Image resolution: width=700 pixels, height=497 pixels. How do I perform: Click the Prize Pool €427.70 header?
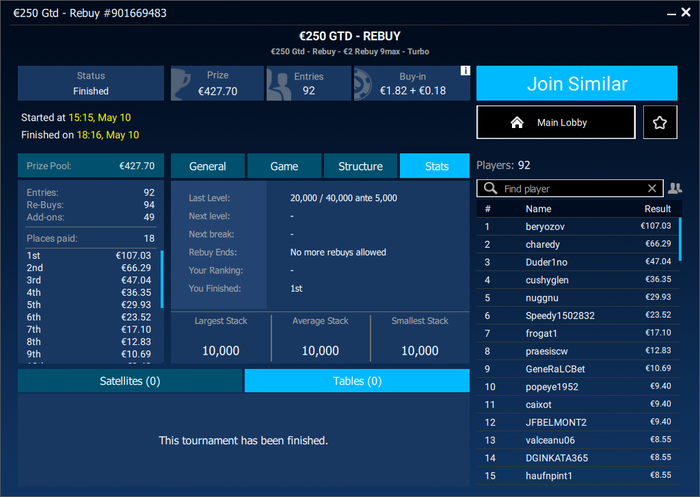pos(91,166)
